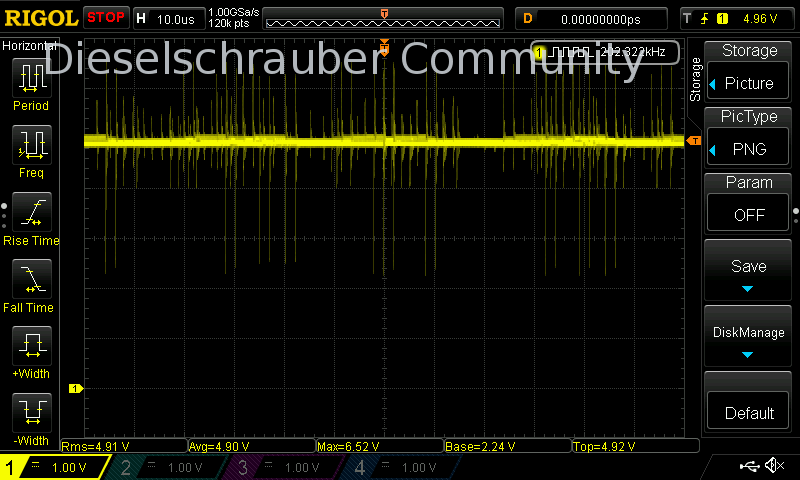Select the Period measurement icon
Viewport: 800px width, 480px height.
(32, 78)
